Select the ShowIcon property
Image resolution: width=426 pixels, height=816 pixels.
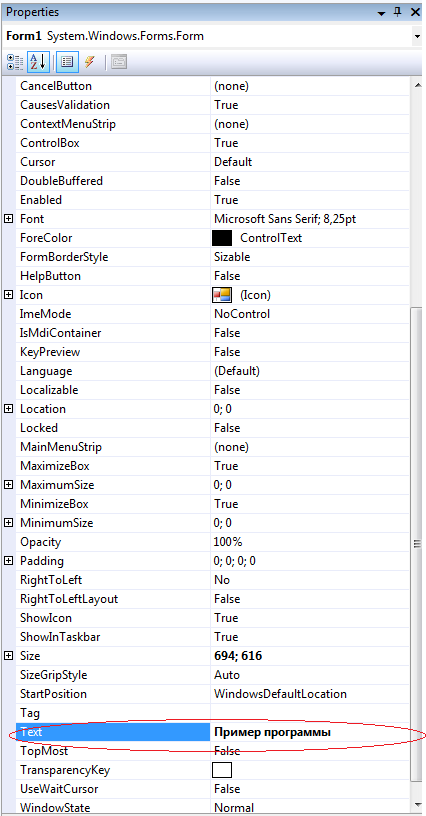46,618
